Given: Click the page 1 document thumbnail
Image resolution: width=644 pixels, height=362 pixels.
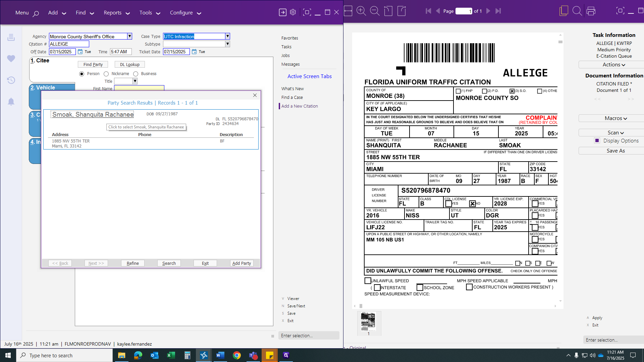Looking at the screenshot, I should (368, 321).
